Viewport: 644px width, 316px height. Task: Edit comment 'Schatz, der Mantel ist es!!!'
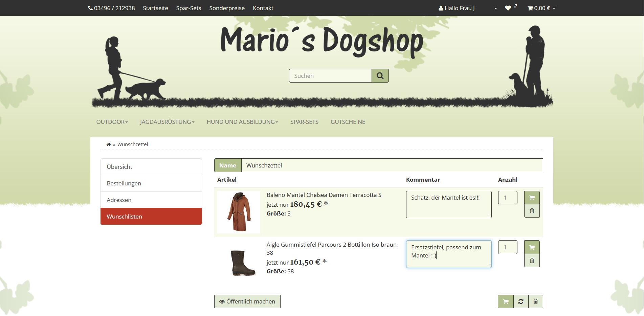coord(449,204)
